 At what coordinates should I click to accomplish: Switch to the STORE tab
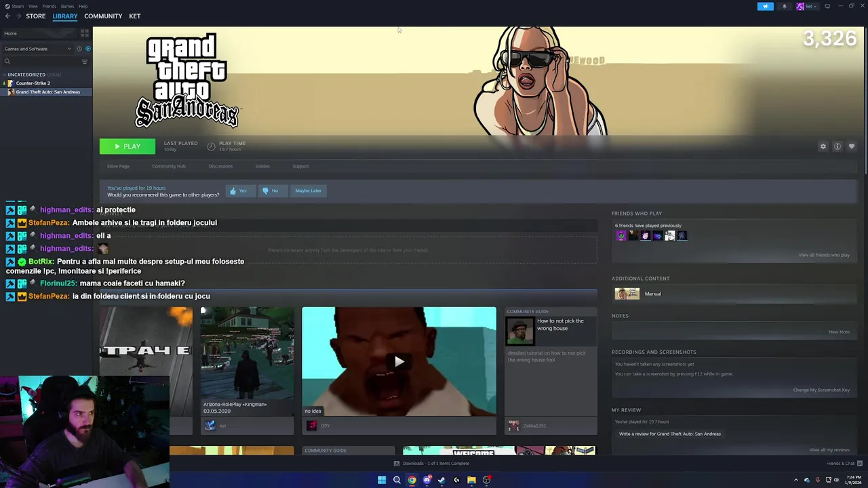(36, 16)
